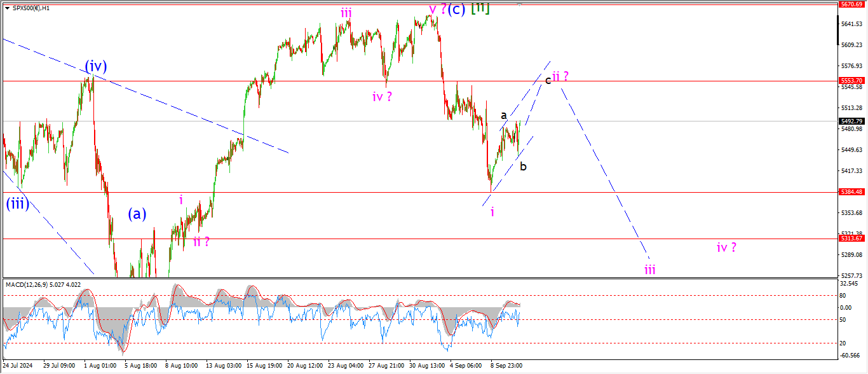Click the '24 Jul 2024' date axis label
Image resolution: width=868 pixels, height=374 pixels.
[19, 366]
